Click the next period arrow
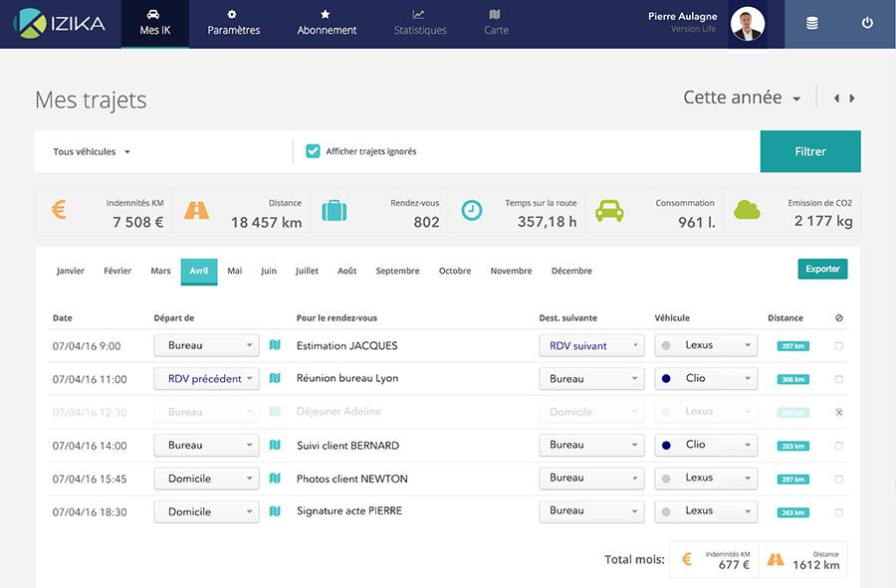The image size is (896, 588). pyautogui.click(x=852, y=98)
